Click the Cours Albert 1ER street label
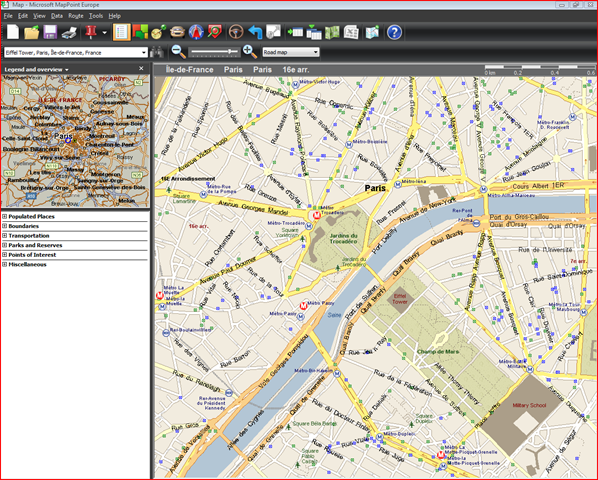 538,186
